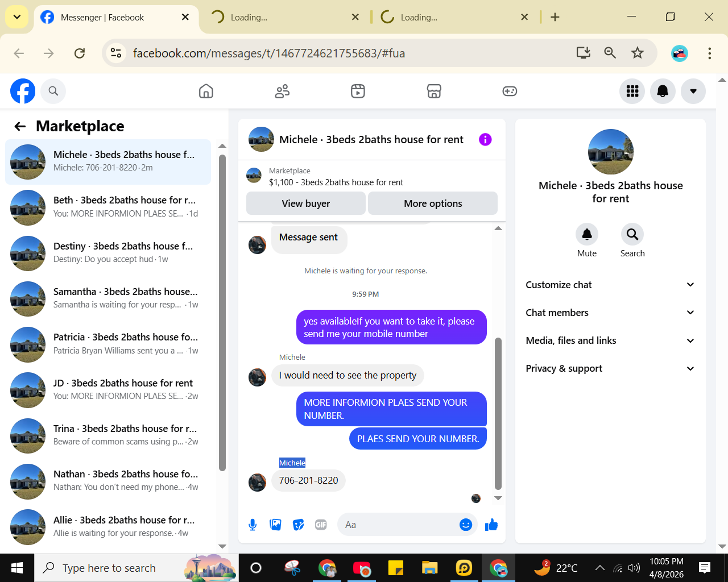This screenshot has height=582, width=728.
Task: Expand Media, files and links section
Action: (610, 340)
